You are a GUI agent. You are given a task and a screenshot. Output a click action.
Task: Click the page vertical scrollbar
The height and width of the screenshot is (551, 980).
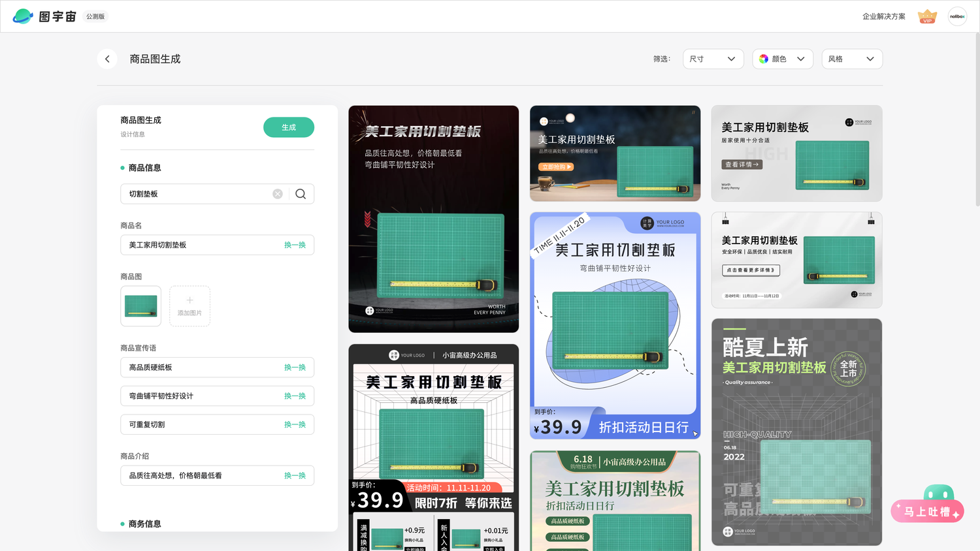tap(977, 120)
